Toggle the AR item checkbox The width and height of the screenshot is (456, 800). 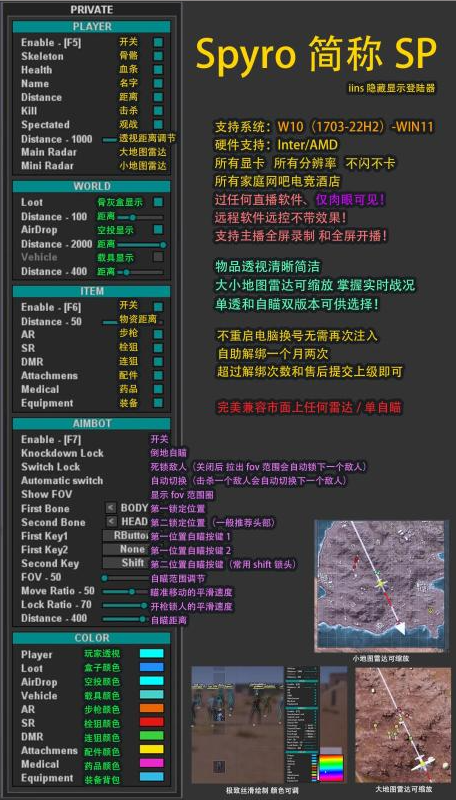pos(158,335)
